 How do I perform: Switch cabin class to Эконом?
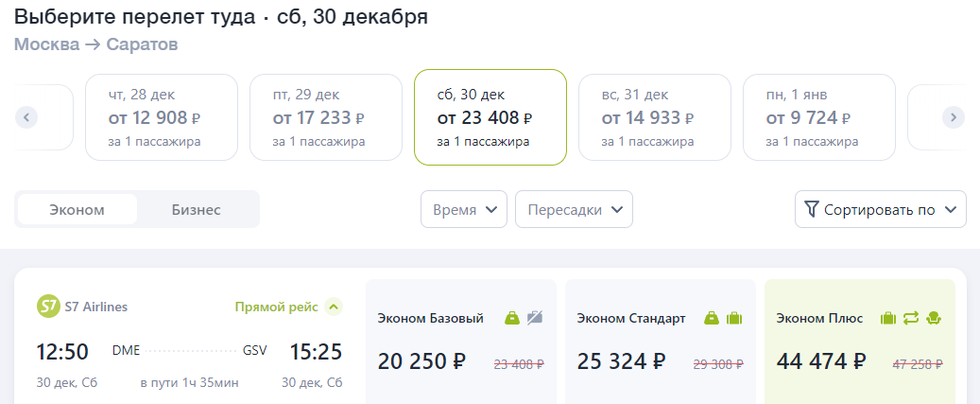click(x=77, y=209)
